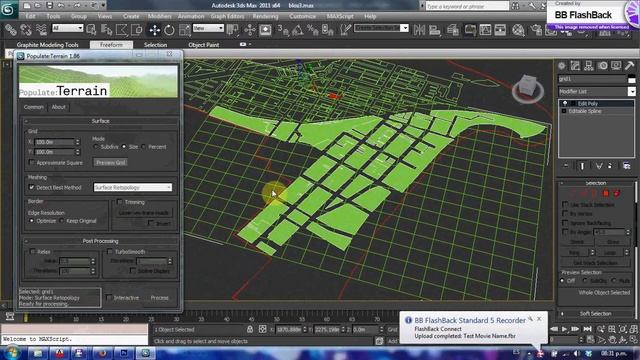Open the Rendering menu

tap(265, 16)
